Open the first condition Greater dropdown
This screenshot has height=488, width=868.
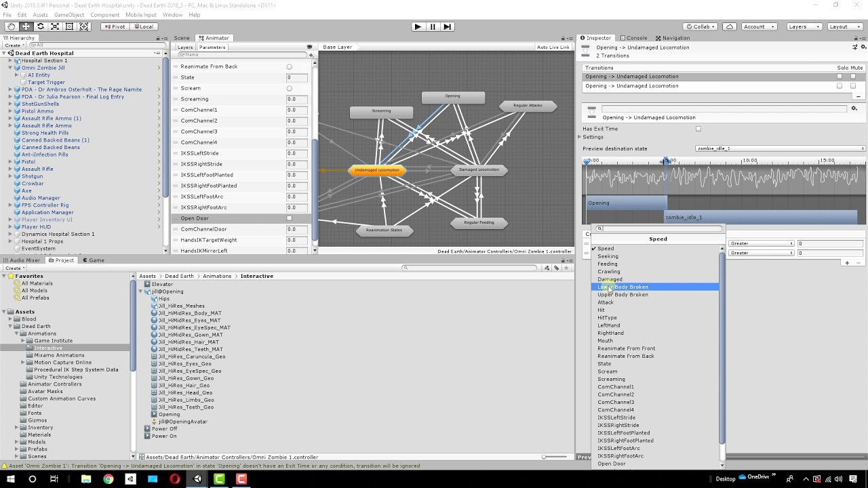pyautogui.click(x=762, y=243)
